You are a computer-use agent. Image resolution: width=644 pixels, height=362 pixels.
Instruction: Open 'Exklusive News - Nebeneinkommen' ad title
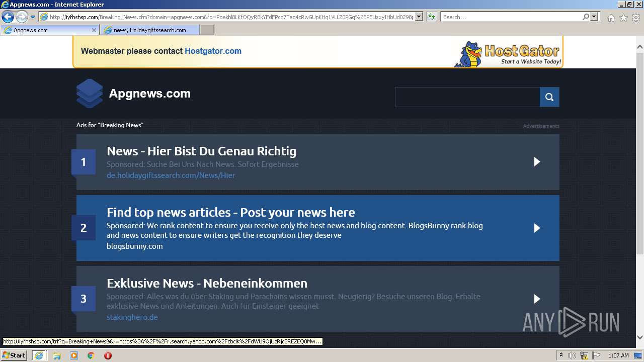coord(207,283)
